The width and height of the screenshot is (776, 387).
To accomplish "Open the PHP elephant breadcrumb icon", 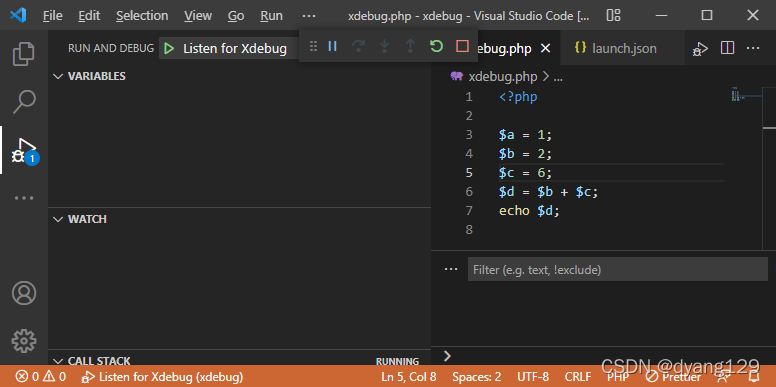I will coord(457,77).
